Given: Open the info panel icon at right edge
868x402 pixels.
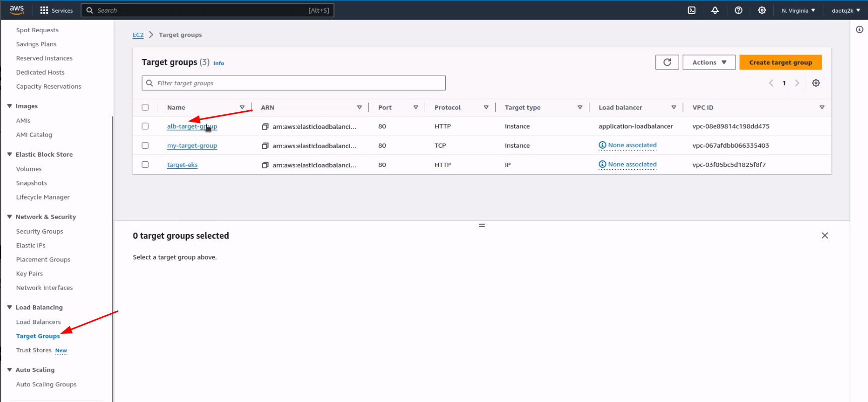Looking at the screenshot, I should tap(859, 30).
